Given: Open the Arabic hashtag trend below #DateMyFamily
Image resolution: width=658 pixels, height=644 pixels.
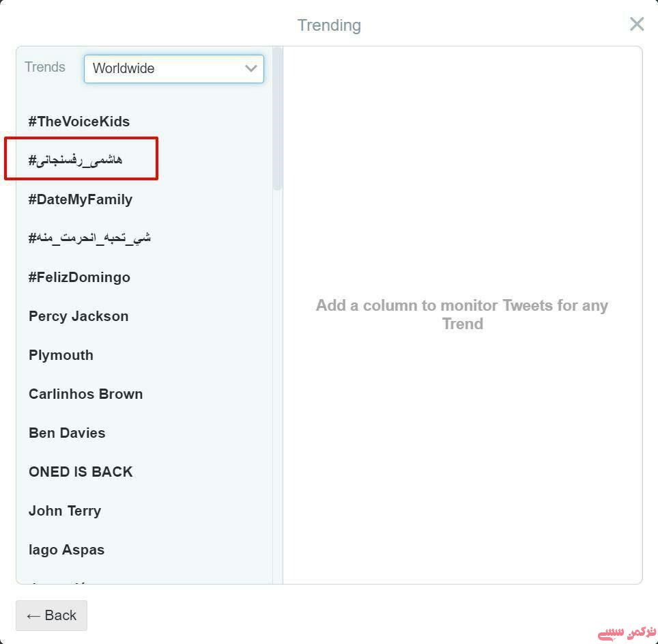Looking at the screenshot, I should [89, 238].
